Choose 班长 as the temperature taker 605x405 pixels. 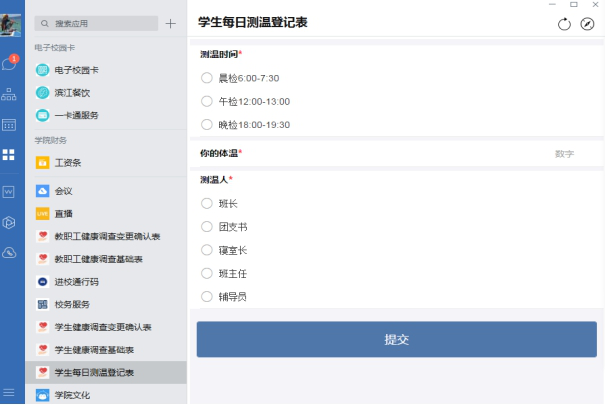[x=207, y=203]
